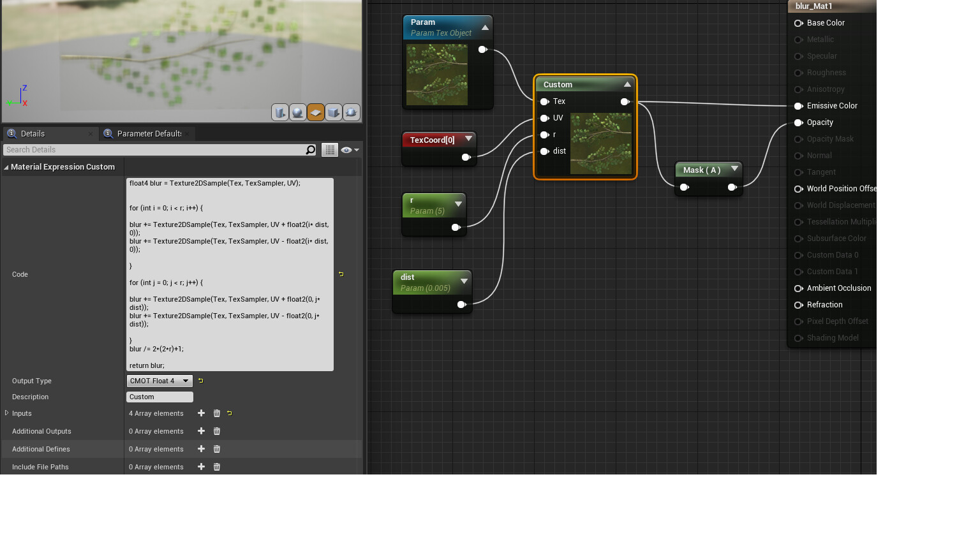Open the Output Type CMOT Float 4 dropdown
Image resolution: width=980 pixels, height=551 pixels.
click(160, 381)
